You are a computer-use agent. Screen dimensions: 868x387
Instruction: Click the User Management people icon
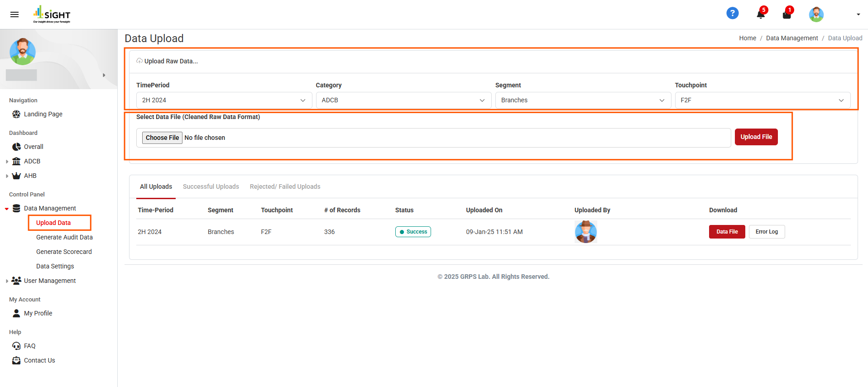pyautogui.click(x=16, y=281)
